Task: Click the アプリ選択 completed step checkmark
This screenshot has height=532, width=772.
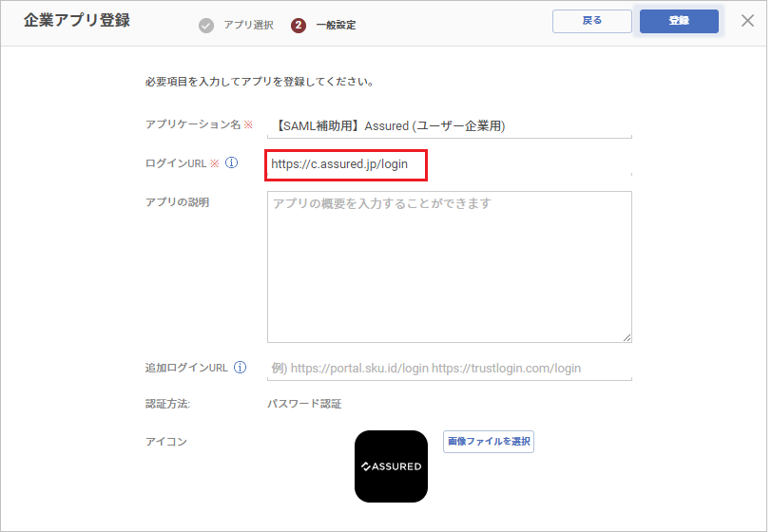Action: pos(206,25)
